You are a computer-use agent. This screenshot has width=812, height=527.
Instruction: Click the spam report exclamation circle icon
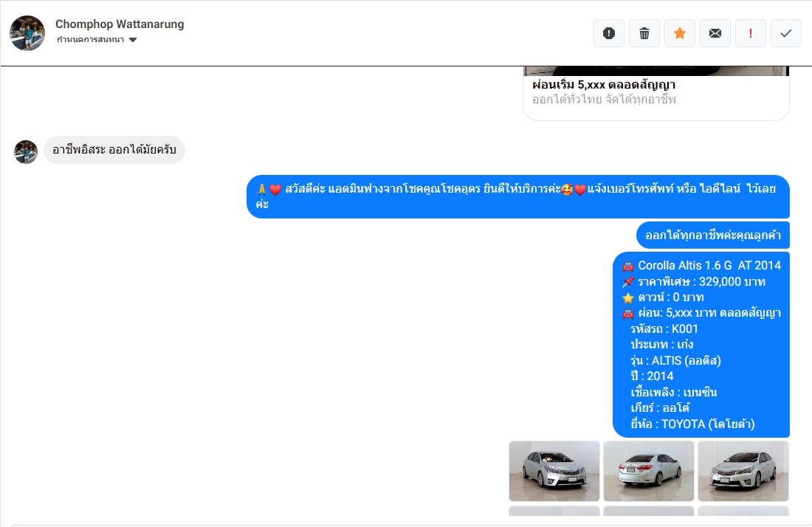tap(609, 34)
